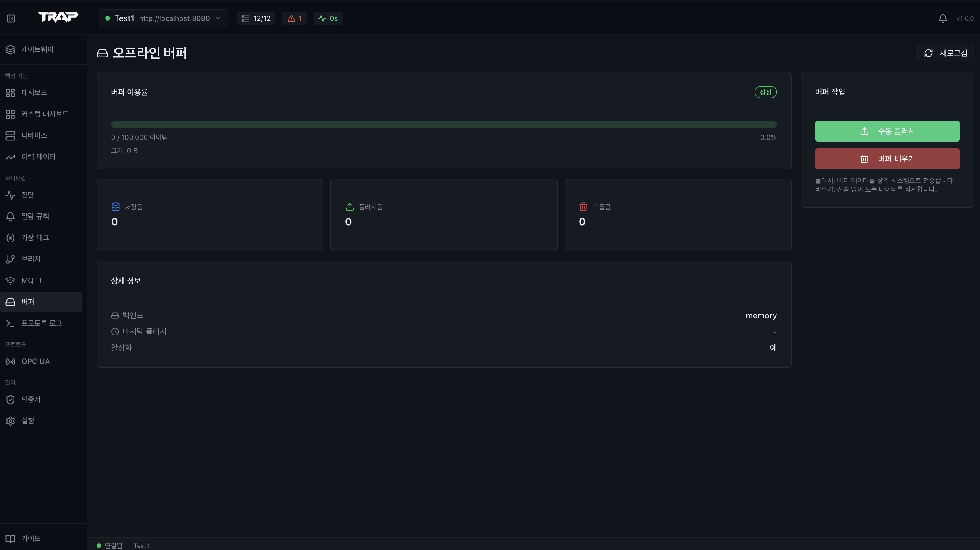
Task: Click the device count 12/12 indicator
Action: pyautogui.click(x=256, y=18)
